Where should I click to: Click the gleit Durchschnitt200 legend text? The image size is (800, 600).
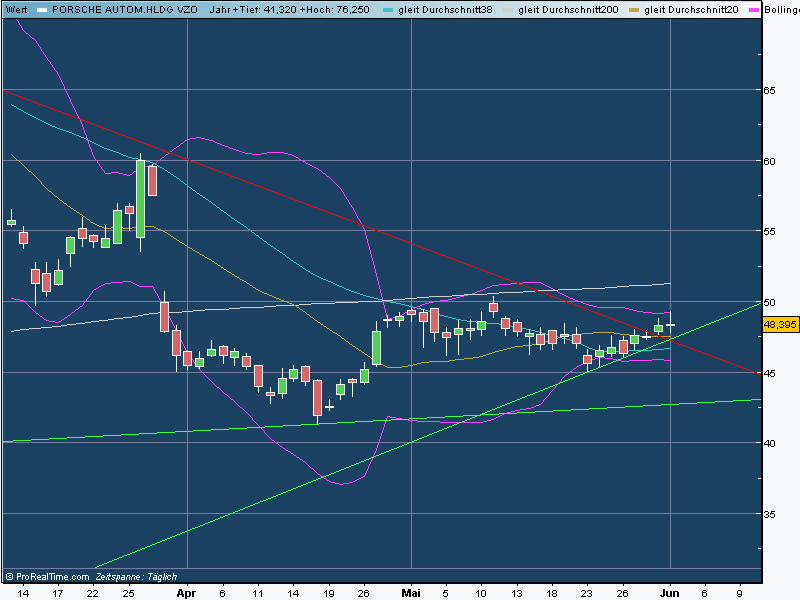coord(568,9)
